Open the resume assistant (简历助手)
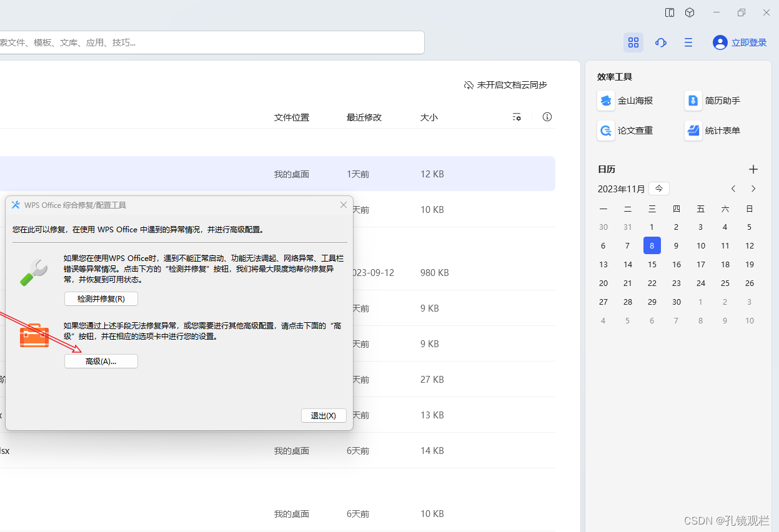This screenshot has height=532, width=779. click(x=713, y=101)
